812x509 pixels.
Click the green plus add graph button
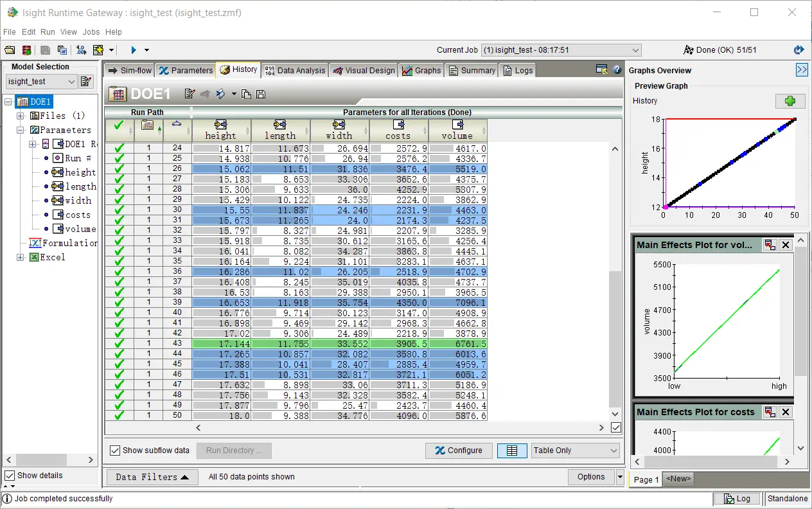790,101
